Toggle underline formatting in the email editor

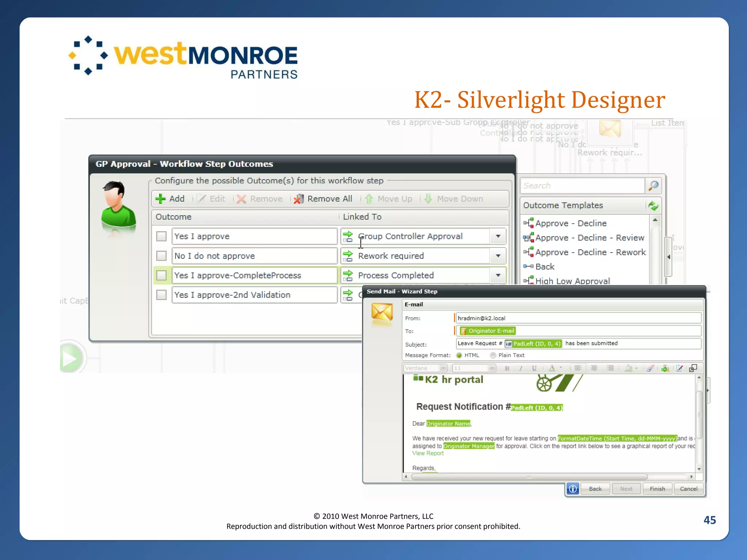534,368
